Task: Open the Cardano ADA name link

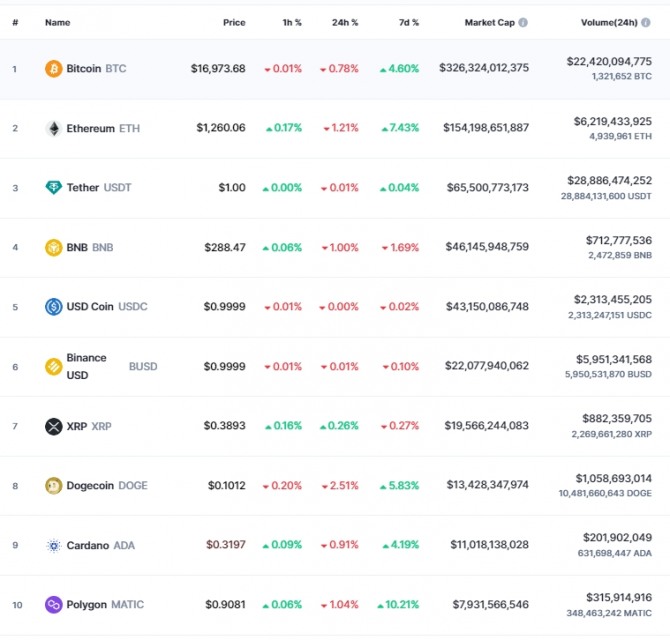Action: coord(100,546)
